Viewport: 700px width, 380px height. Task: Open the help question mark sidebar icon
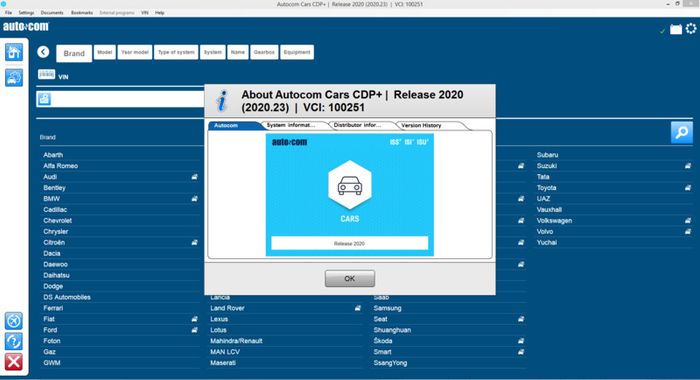[14, 341]
